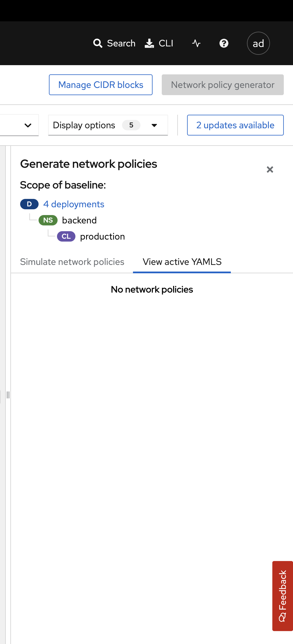Click the Display options caret arrow
The width and height of the screenshot is (293, 644).
(x=154, y=125)
